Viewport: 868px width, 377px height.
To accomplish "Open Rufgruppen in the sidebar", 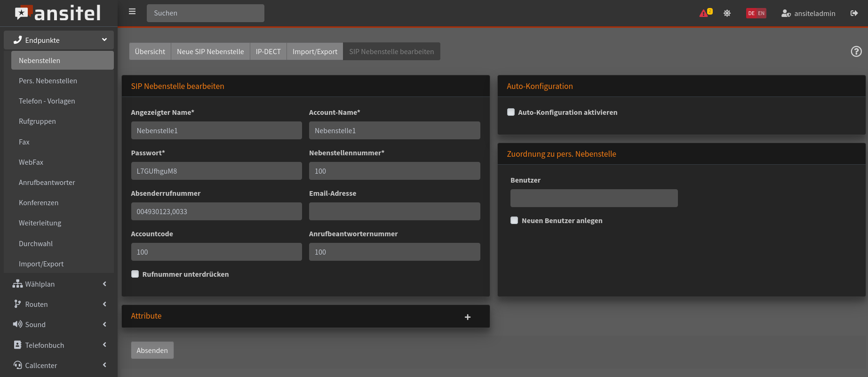I will click(37, 121).
